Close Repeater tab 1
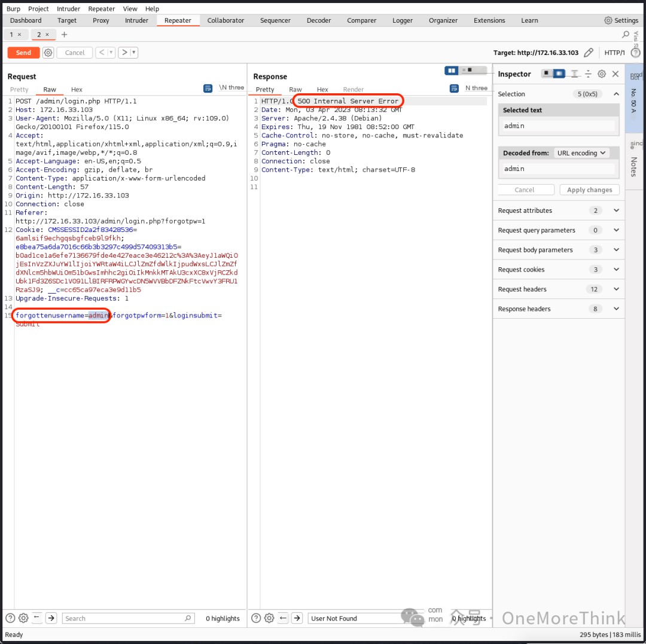This screenshot has height=644, width=646. 19,35
